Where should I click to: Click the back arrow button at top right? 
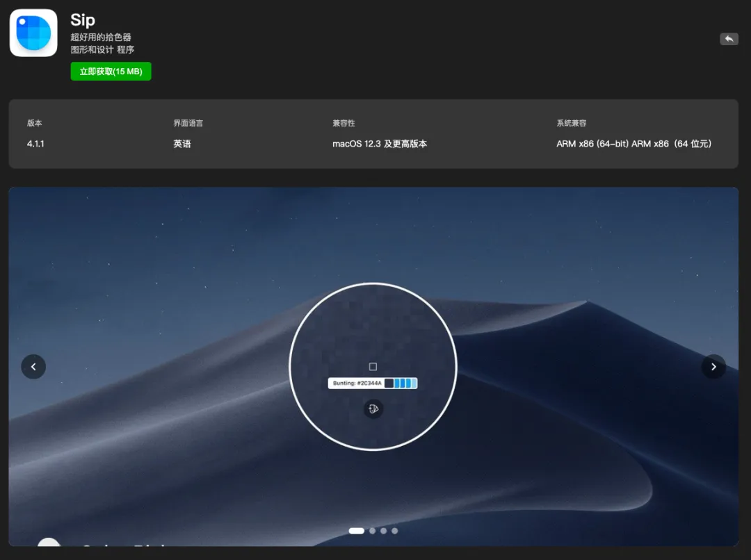729,39
